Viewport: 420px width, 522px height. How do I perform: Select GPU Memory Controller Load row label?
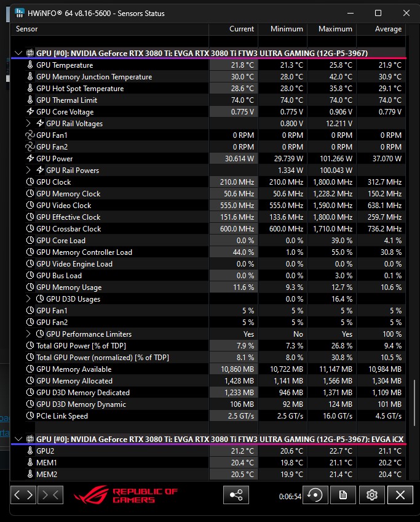(x=84, y=252)
